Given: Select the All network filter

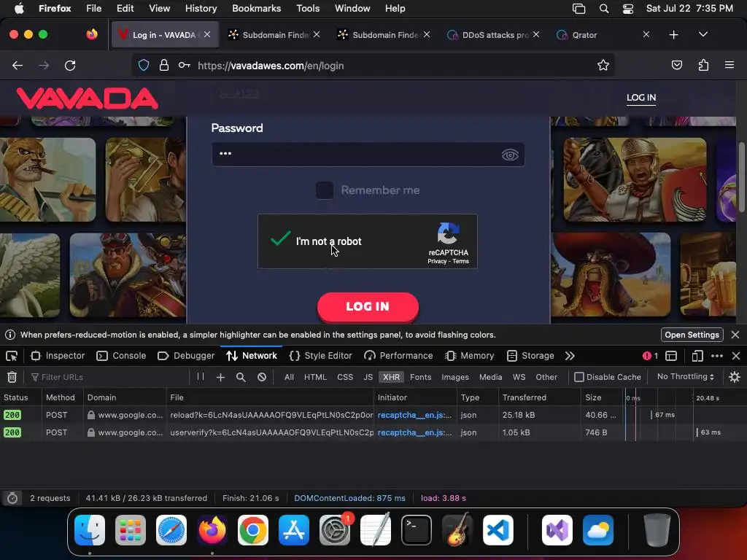Looking at the screenshot, I should click(x=289, y=377).
